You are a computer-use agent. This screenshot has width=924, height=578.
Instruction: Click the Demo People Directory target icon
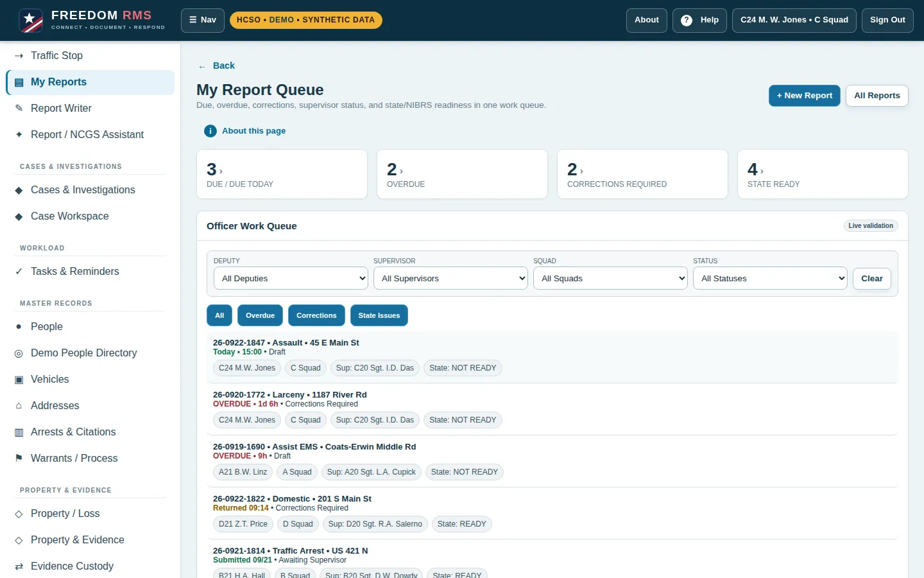coord(19,353)
